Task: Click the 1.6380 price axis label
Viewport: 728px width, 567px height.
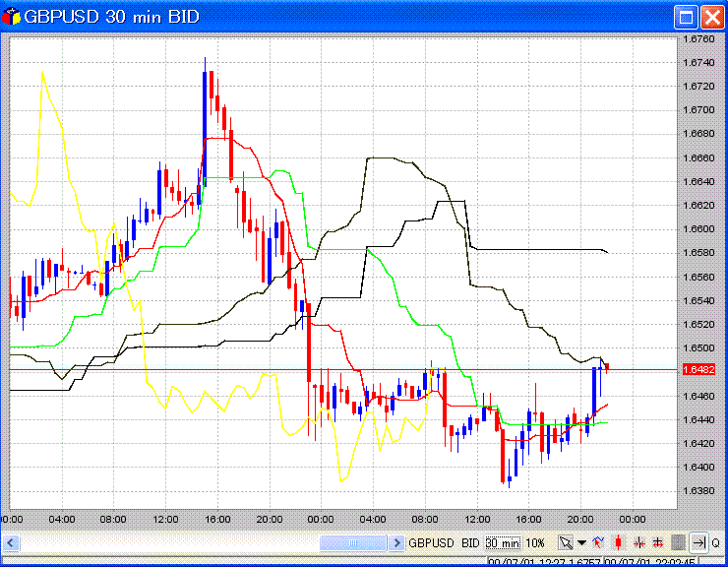Action: pyautogui.click(x=698, y=491)
